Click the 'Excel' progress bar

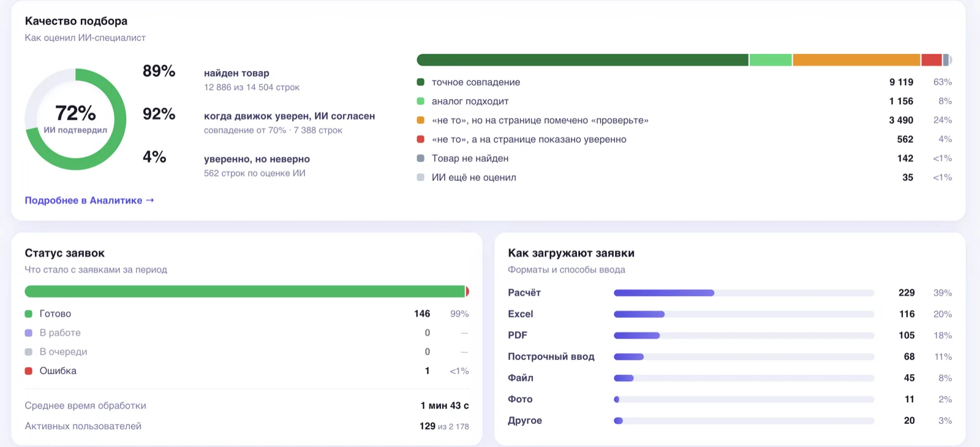coord(744,315)
